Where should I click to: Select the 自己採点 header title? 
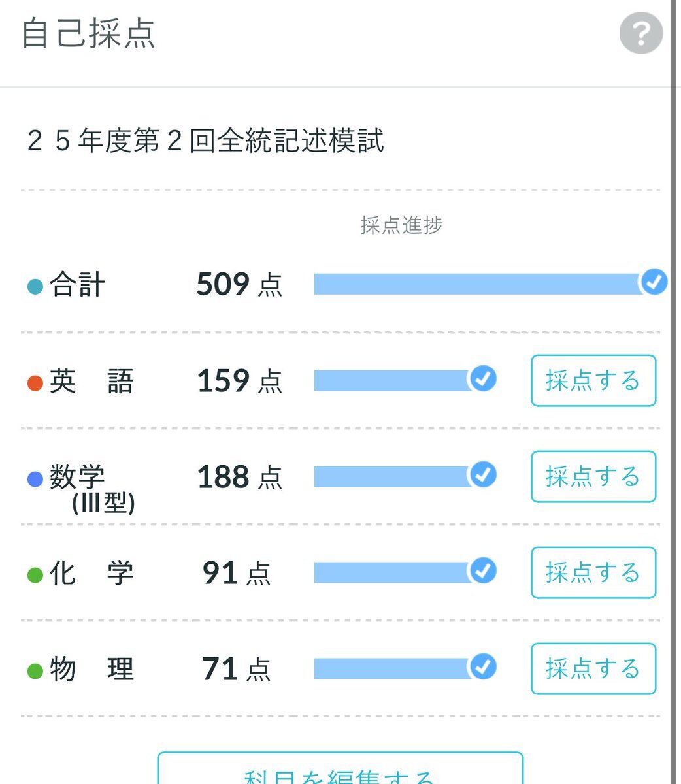89,34
